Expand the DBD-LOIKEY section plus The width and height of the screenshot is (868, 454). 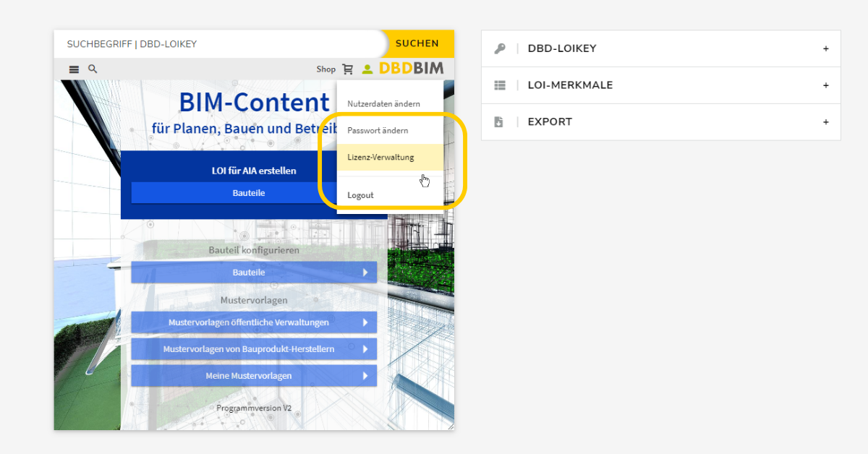826,48
